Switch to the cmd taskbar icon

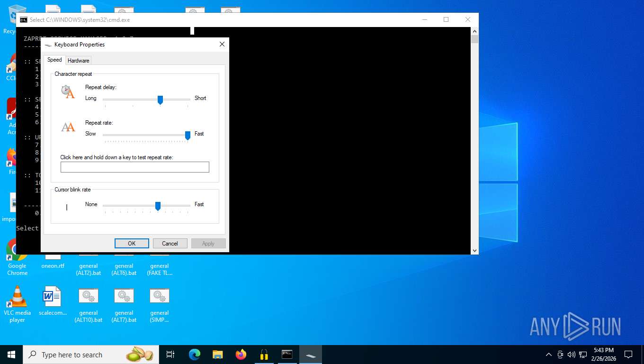[287, 355]
